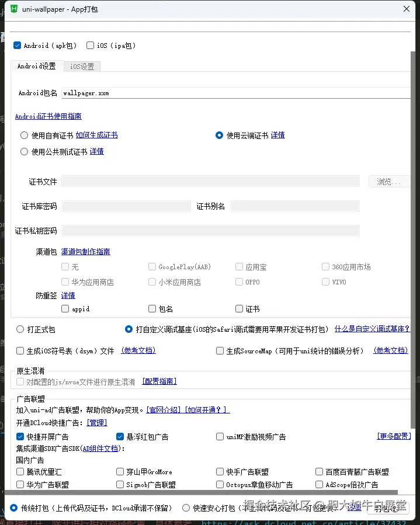Focus the Android包名 input field
The width and height of the screenshot is (420, 525).
236,93
